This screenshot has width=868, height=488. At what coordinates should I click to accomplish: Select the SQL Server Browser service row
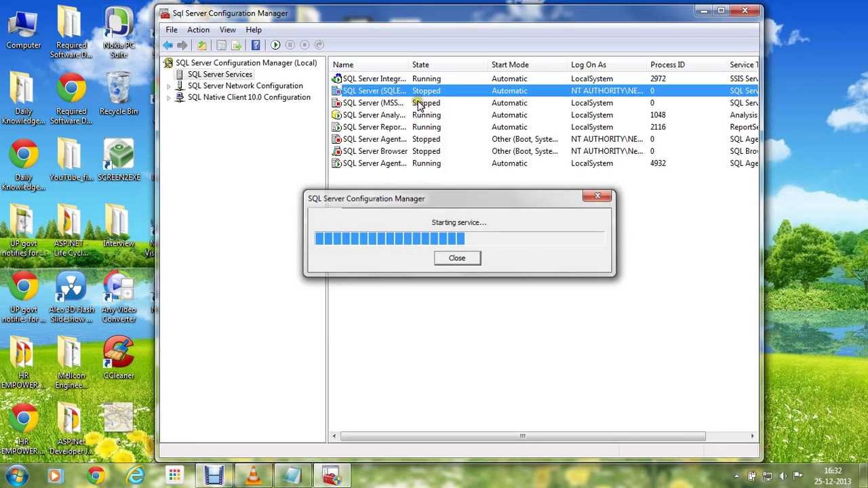544,151
